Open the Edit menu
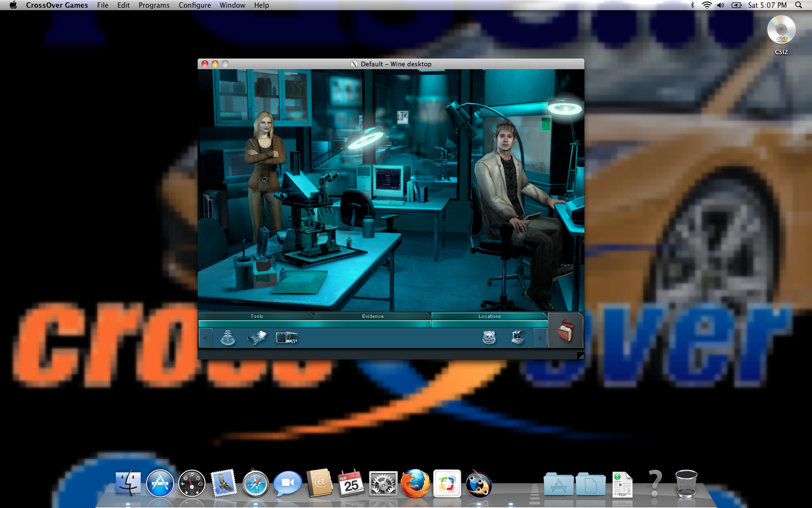 (x=123, y=5)
